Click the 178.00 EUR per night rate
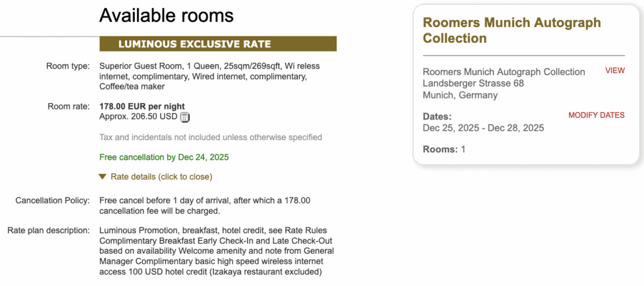The image size is (644, 286). click(x=141, y=107)
